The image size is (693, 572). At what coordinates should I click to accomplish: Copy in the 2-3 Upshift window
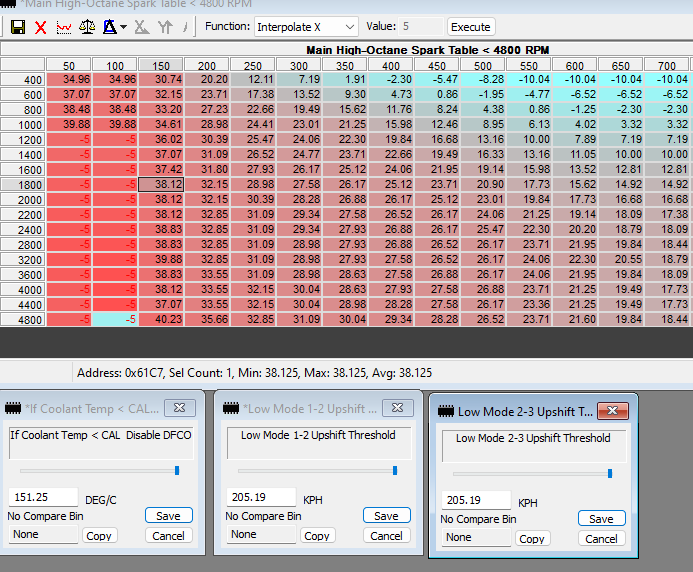coord(532,539)
